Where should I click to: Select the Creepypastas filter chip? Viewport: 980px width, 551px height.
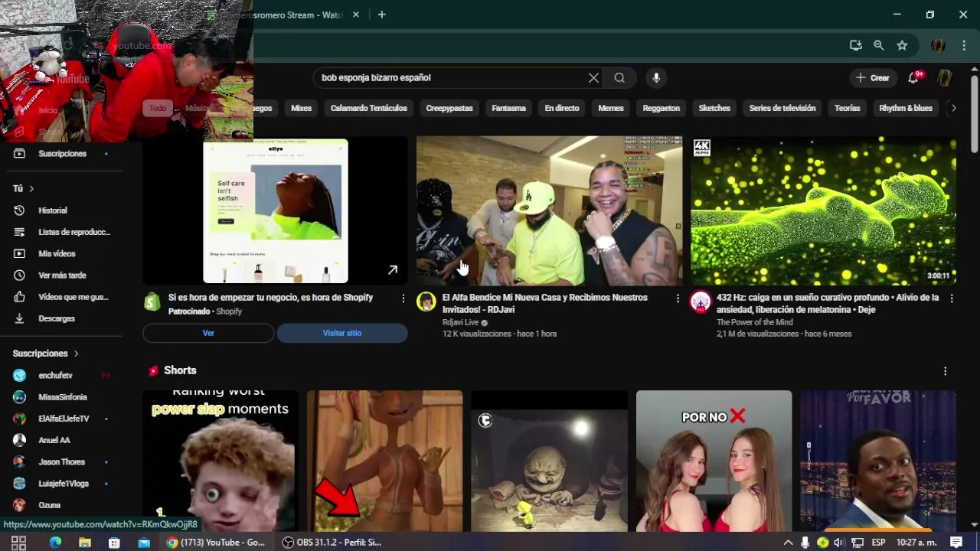point(449,108)
